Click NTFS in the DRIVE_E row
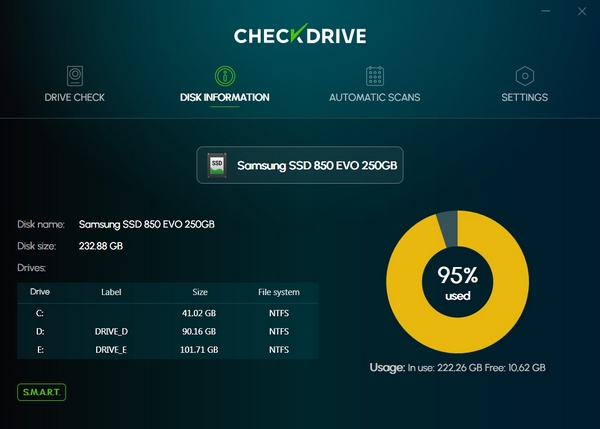Viewport: 600px width, 429px height. point(279,350)
